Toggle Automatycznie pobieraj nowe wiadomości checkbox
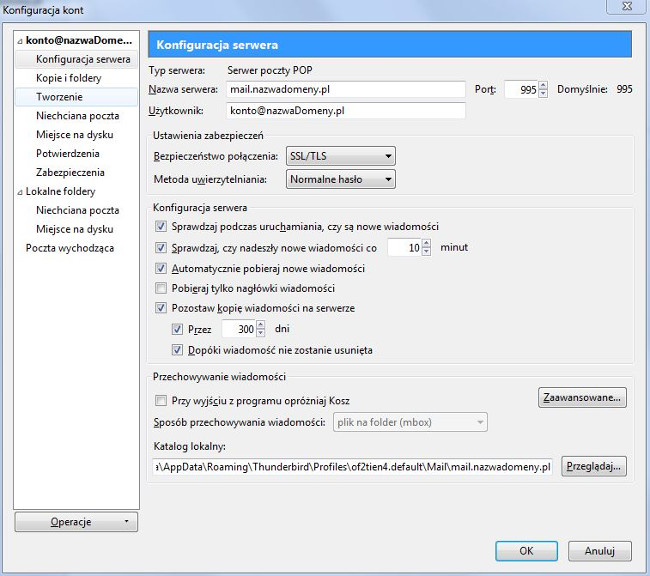The image size is (650, 576). pyautogui.click(x=161, y=268)
